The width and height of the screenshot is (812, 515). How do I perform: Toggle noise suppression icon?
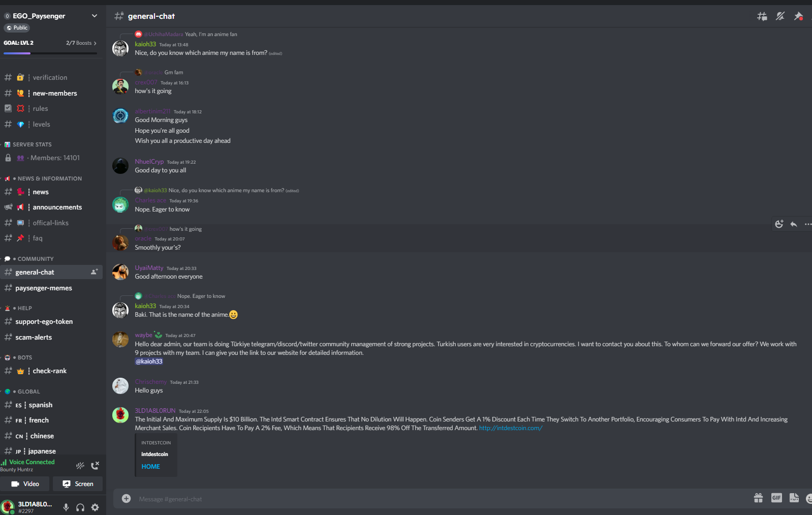[80, 465]
